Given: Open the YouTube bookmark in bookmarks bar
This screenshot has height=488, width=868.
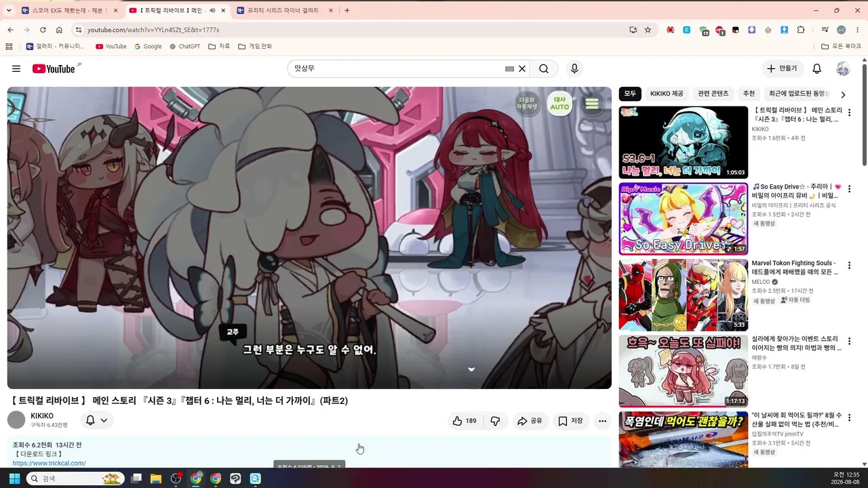Looking at the screenshot, I should (111, 46).
